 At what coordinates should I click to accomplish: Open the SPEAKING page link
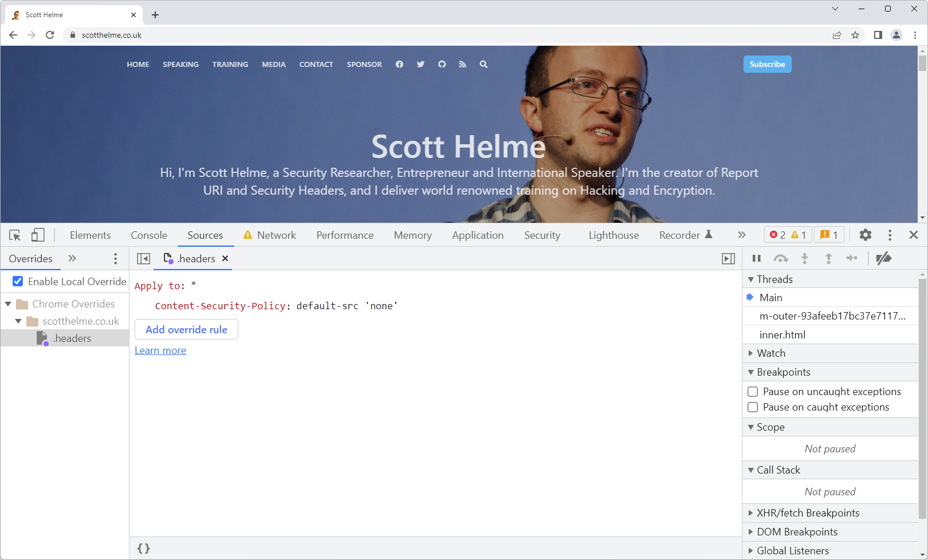click(x=181, y=64)
